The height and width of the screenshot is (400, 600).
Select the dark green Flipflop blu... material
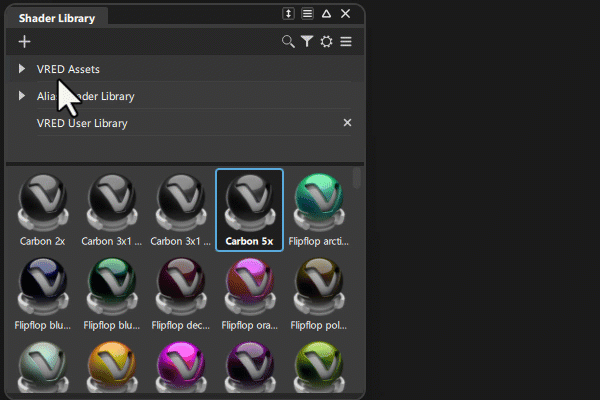(x=112, y=286)
